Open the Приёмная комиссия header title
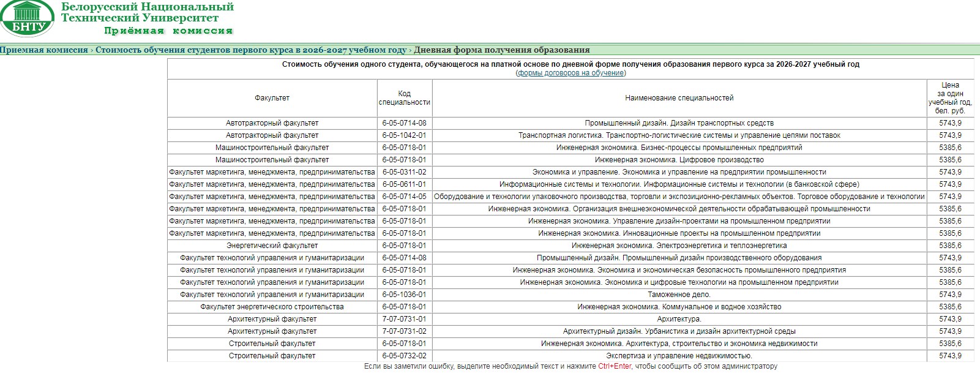This screenshot has width=980, height=384. point(168,31)
